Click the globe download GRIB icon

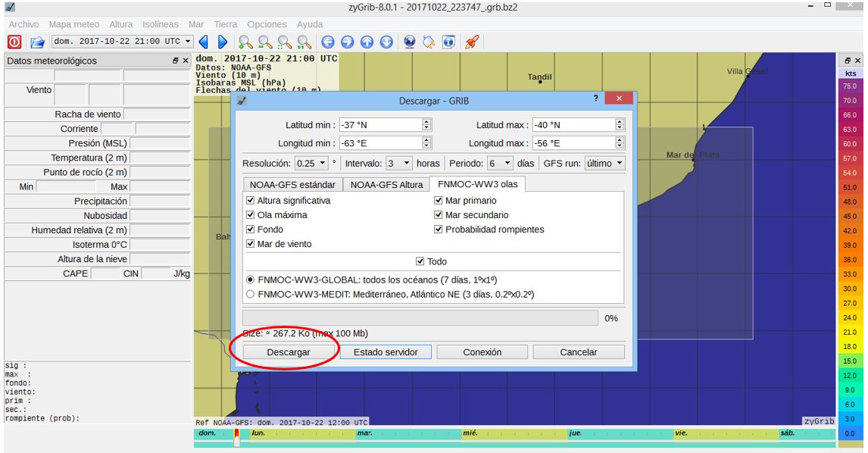[409, 42]
